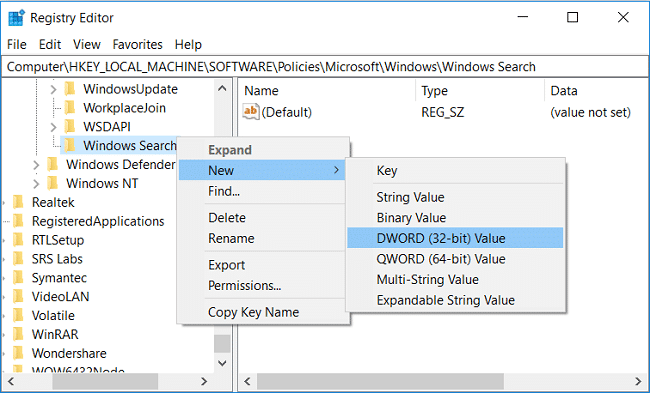Select New in the context menu
Viewport: 650px width, 393px height.
click(x=262, y=170)
